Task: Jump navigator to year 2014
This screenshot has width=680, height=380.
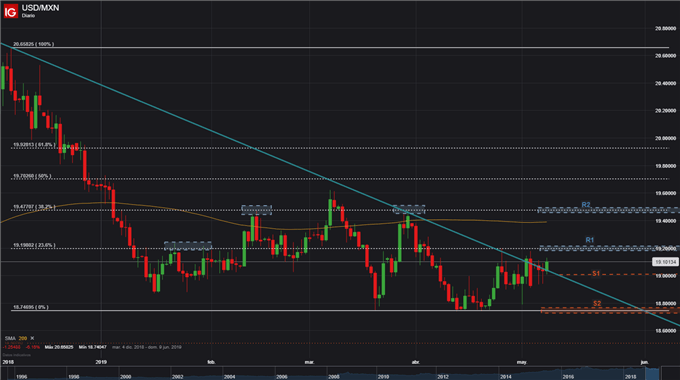Action: [506, 377]
